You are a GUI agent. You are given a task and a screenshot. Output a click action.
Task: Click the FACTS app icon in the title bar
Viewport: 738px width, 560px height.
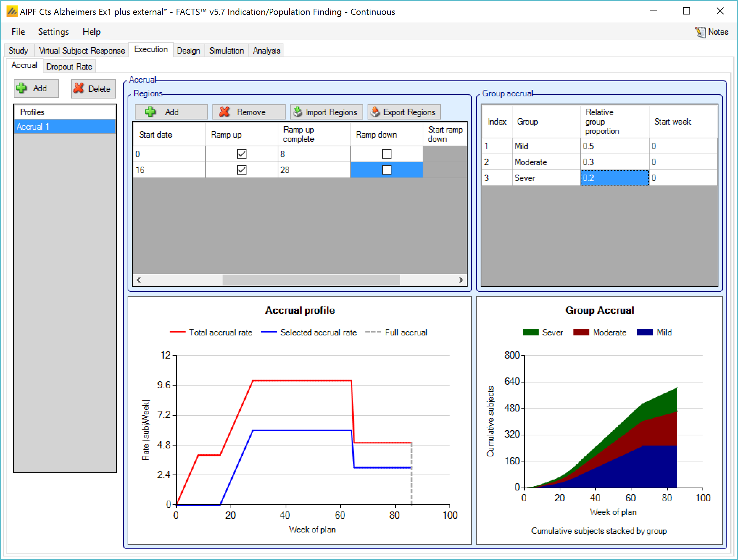point(12,12)
